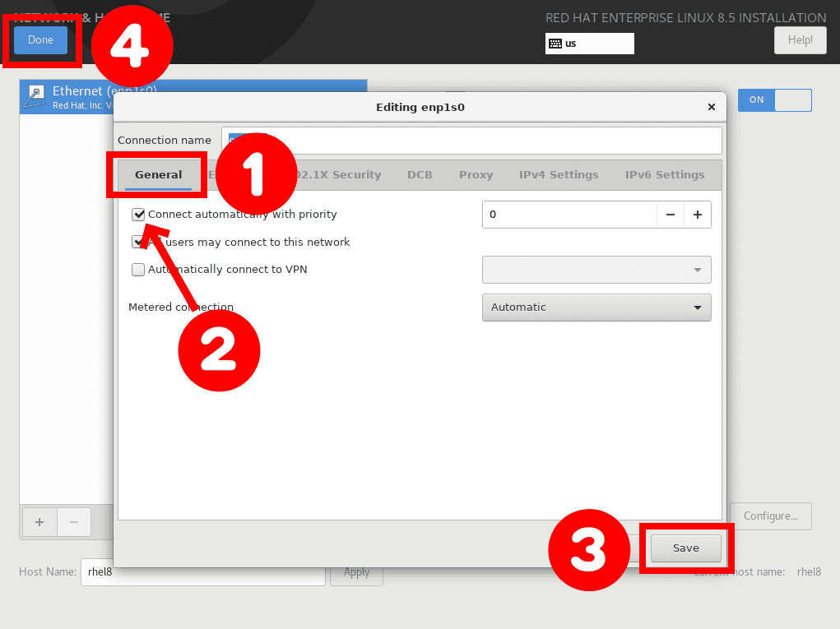Click the Apply hostname button

point(357,572)
